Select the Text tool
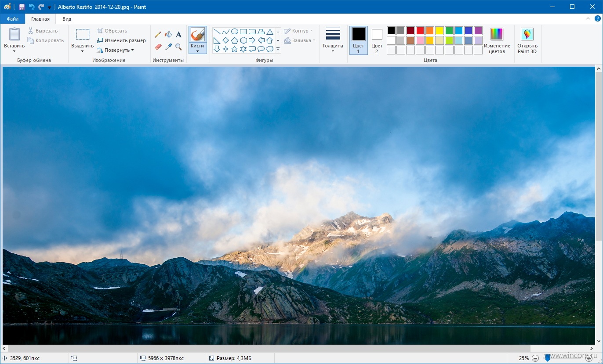This screenshot has height=364, width=603. point(178,34)
